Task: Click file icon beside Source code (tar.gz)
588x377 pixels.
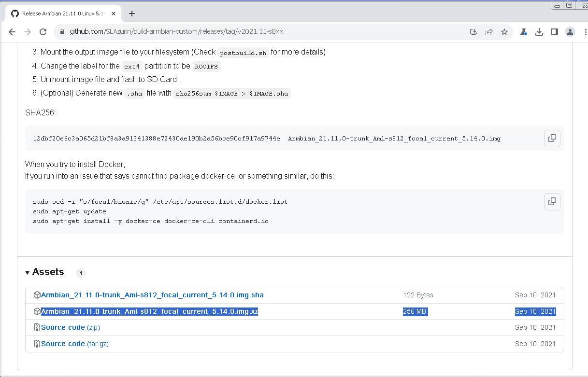Action: pos(37,344)
